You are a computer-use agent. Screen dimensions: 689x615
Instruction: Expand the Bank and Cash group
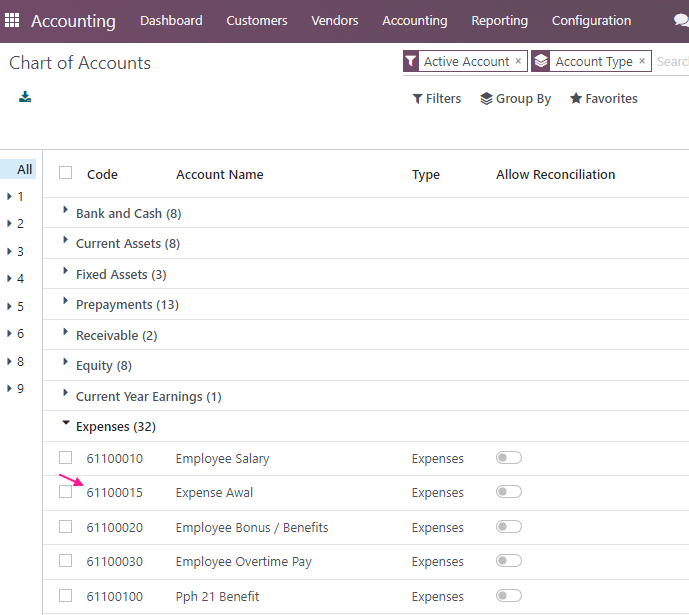pyautogui.click(x=128, y=213)
